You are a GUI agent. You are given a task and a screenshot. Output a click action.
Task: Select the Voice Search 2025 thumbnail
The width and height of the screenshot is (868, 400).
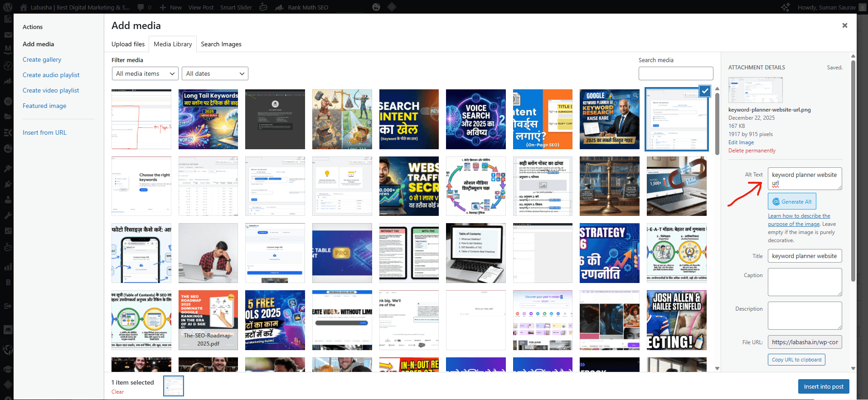point(476,119)
